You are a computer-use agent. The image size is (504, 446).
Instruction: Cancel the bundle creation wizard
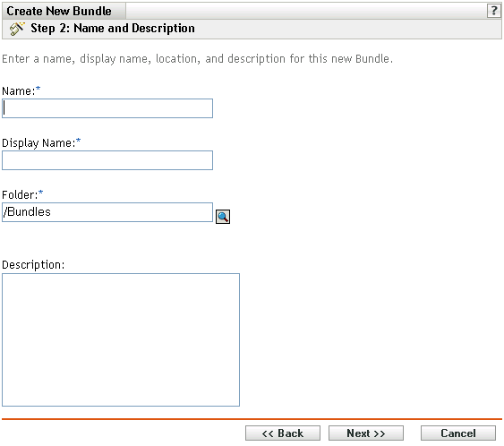[x=458, y=433]
